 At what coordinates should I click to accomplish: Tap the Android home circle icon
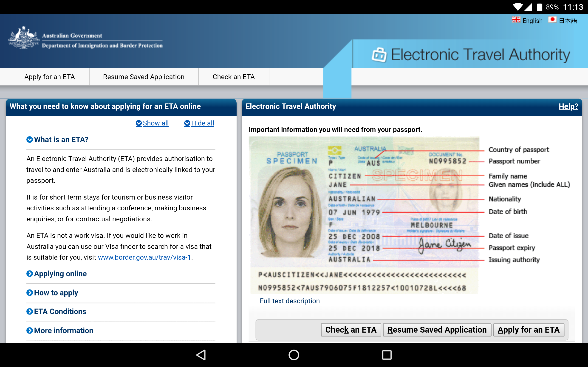click(x=294, y=355)
